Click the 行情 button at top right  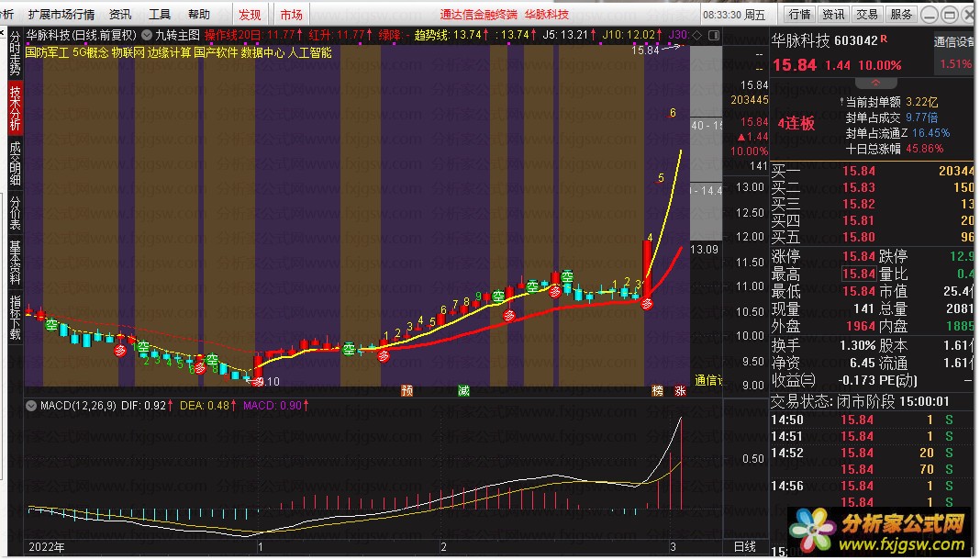799,14
